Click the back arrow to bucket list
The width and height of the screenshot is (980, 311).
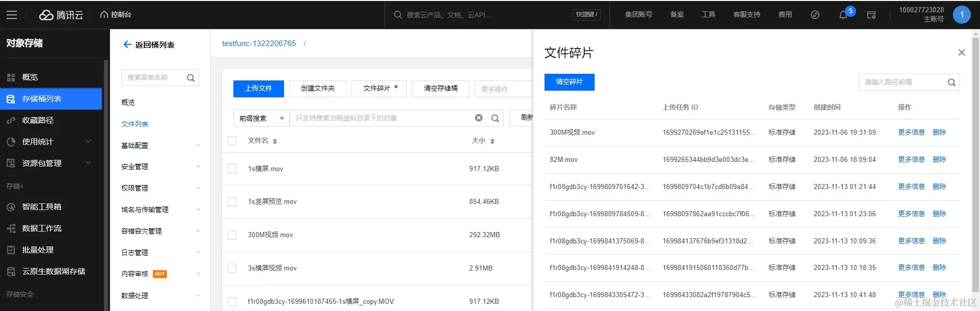(x=127, y=45)
